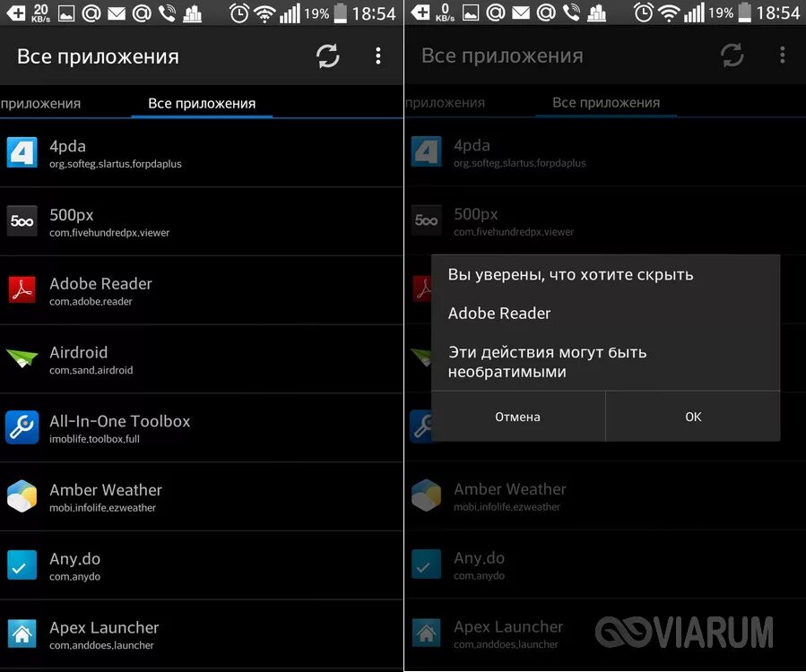The image size is (806, 672).
Task: Tap the picture notification icon, left status bar
Action: click(x=65, y=13)
